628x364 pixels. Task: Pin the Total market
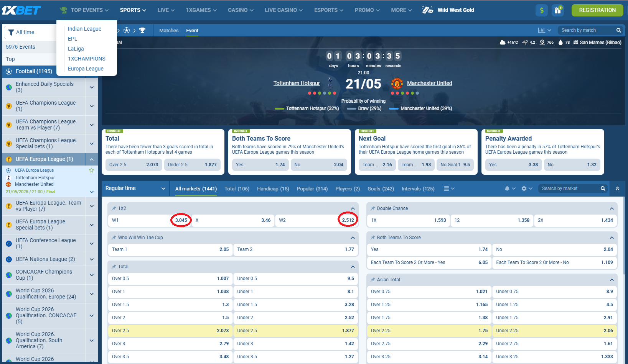tap(114, 267)
